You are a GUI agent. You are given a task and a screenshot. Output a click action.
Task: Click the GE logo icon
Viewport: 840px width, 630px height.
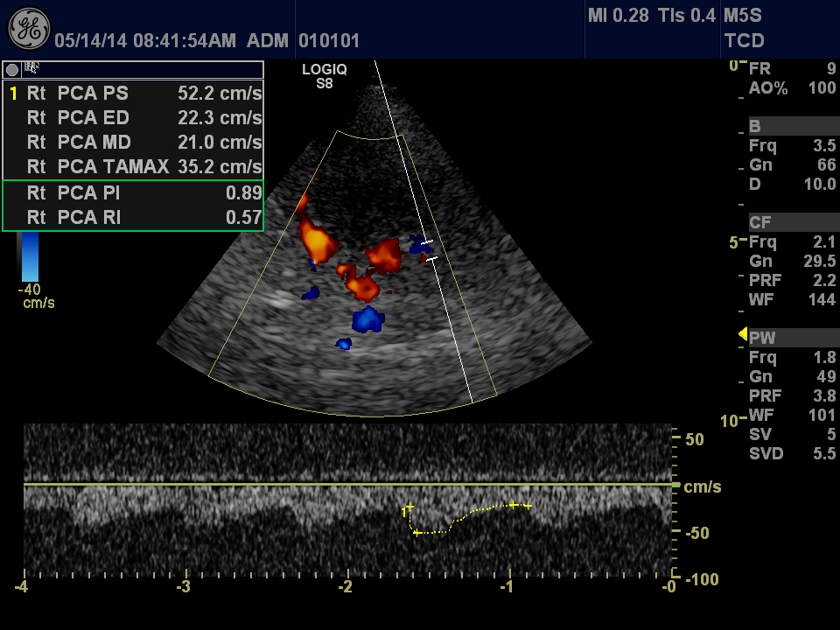click(x=29, y=29)
